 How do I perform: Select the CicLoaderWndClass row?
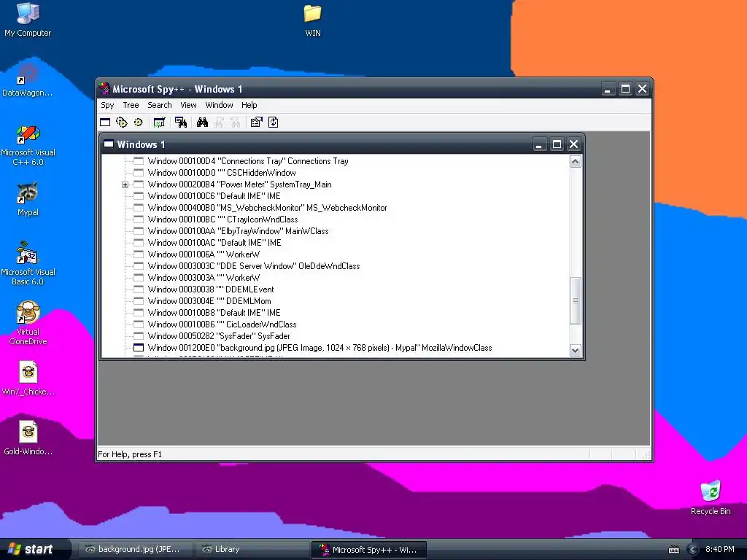point(222,324)
